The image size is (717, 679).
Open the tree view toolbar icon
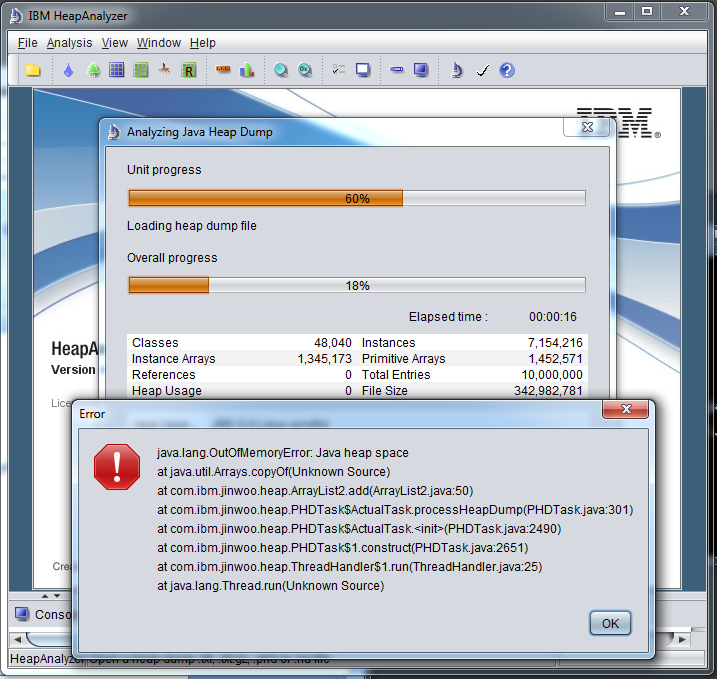(x=93, y=70)
